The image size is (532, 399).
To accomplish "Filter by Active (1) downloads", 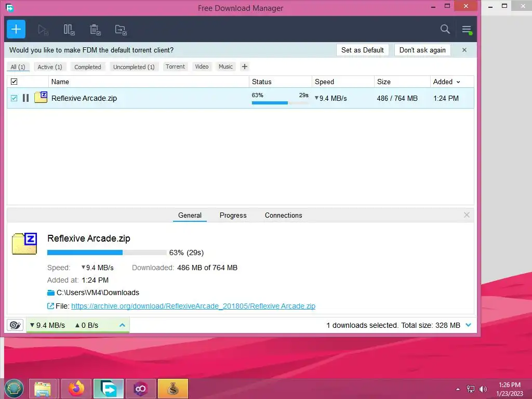I will point(50,67).
